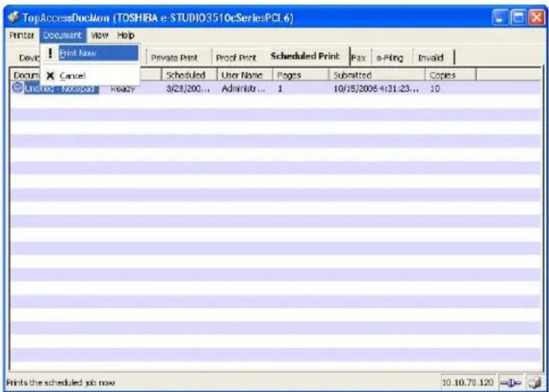Sort by the Scheduled column header
Image resolution: width=549 pixels, height=392 pixels.
[189, 75]
